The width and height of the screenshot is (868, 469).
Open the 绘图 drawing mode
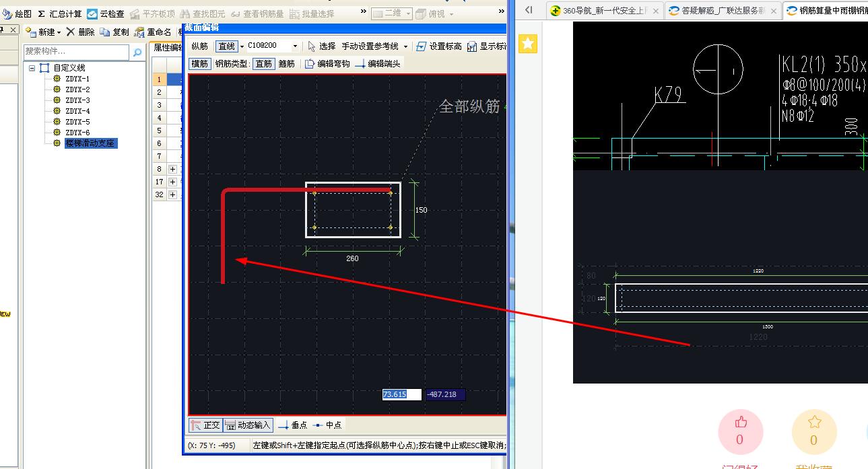(17, 13)
